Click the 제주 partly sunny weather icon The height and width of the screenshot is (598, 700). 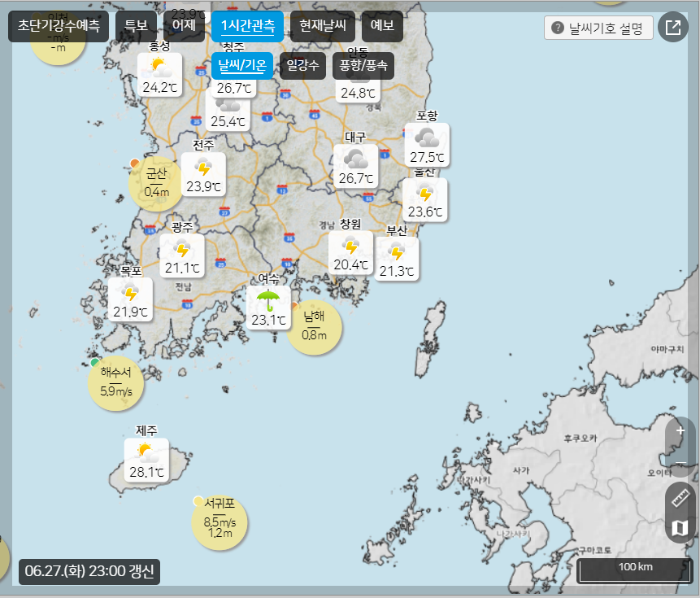pyautogui.click(x=146, y=453)
